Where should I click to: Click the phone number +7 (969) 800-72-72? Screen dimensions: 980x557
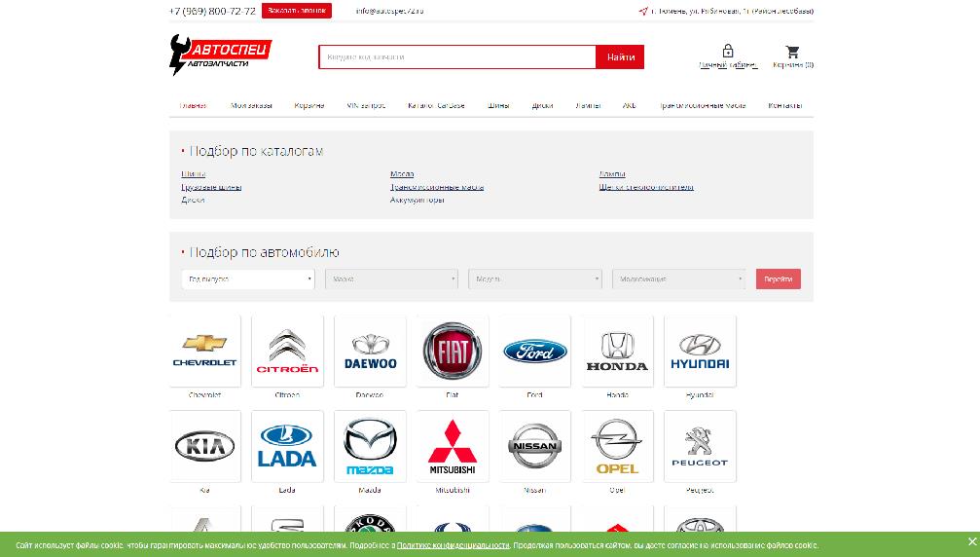(x=212, y=12)
